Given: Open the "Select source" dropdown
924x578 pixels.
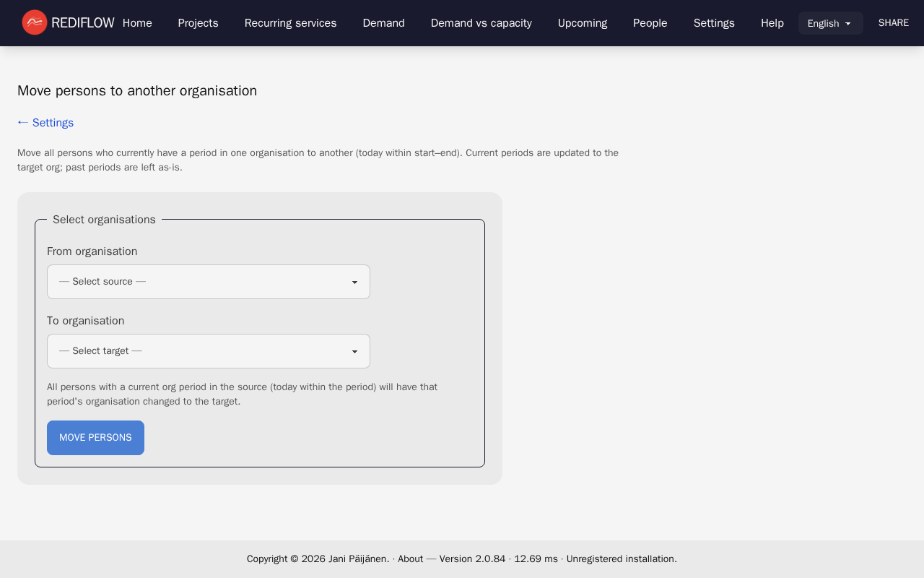Looking at the screenshot, I should click(208, 282).
